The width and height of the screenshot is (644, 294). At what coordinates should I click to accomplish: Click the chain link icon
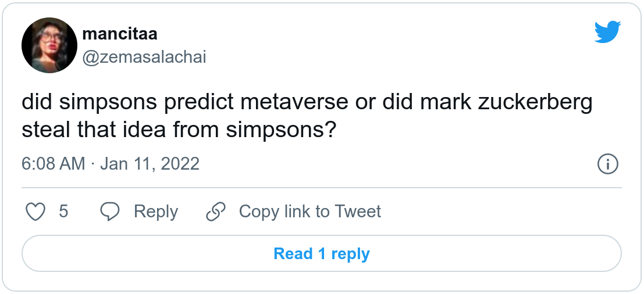(x=216, y=211)
